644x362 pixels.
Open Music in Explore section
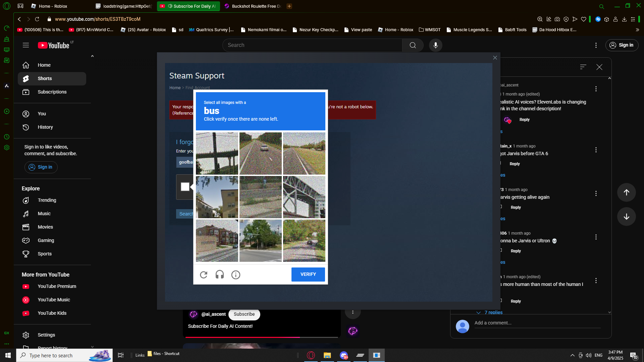[52, 214]
